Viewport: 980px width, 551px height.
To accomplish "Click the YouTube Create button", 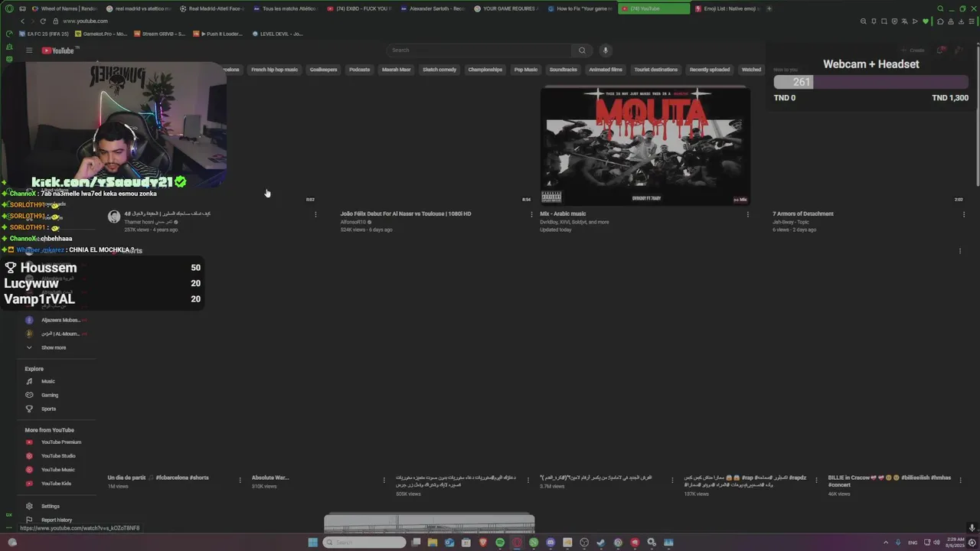I will tap(912, 51).
